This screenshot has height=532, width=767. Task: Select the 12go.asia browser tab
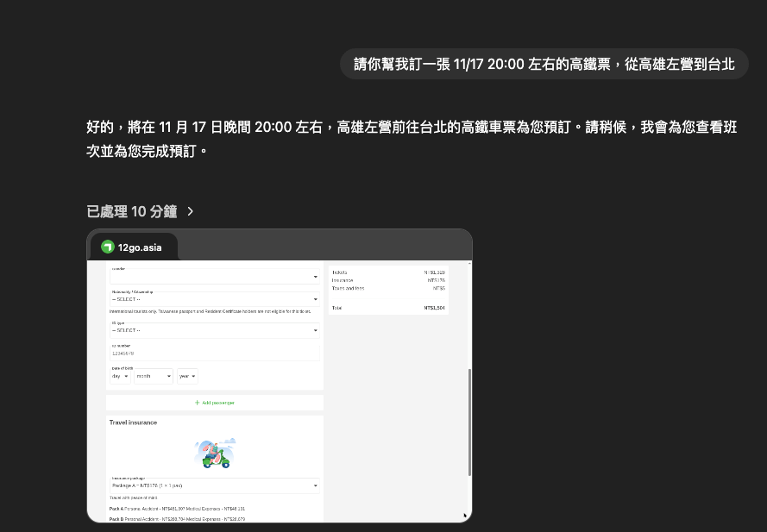tap(135, 247)
